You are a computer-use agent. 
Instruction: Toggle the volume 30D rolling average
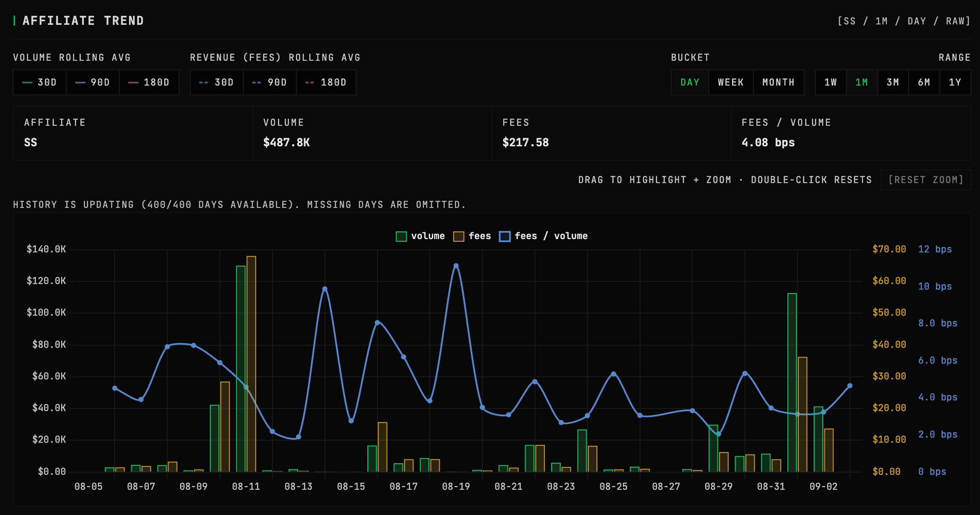click(40, 82)
